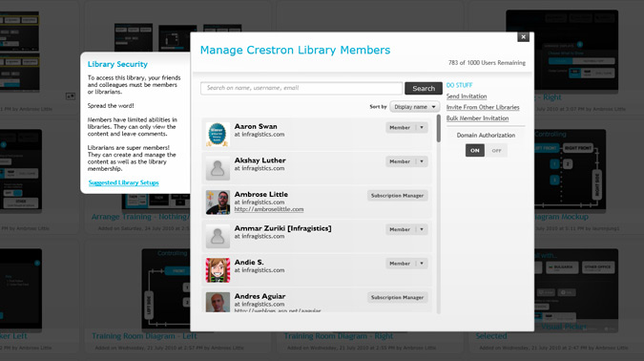Click Ammar Zuriki's placeholder avatar
Viewport: 644px width, 361px height.
click(218, 236)
